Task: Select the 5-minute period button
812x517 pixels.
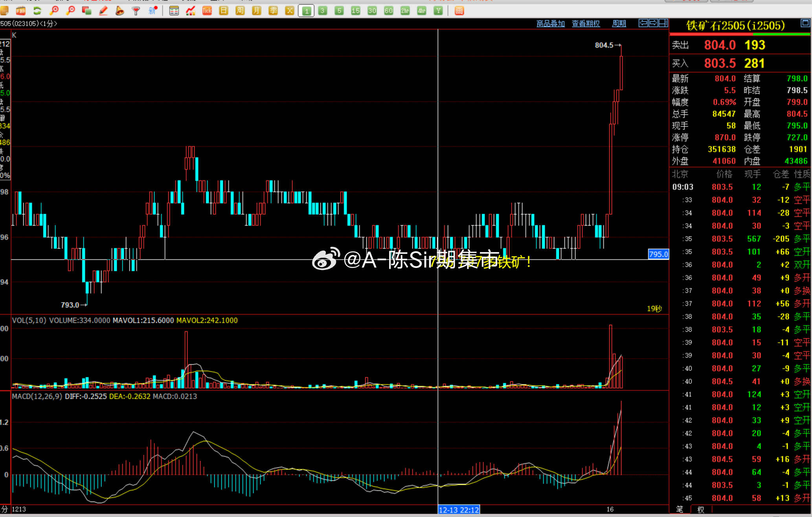Action: pos(339,11)
